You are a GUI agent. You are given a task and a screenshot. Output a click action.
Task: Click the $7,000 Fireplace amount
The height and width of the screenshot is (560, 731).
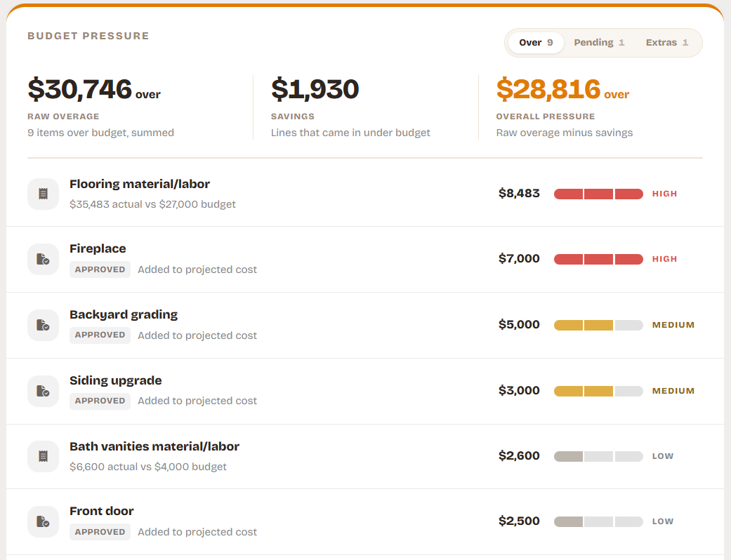[519, 258]
